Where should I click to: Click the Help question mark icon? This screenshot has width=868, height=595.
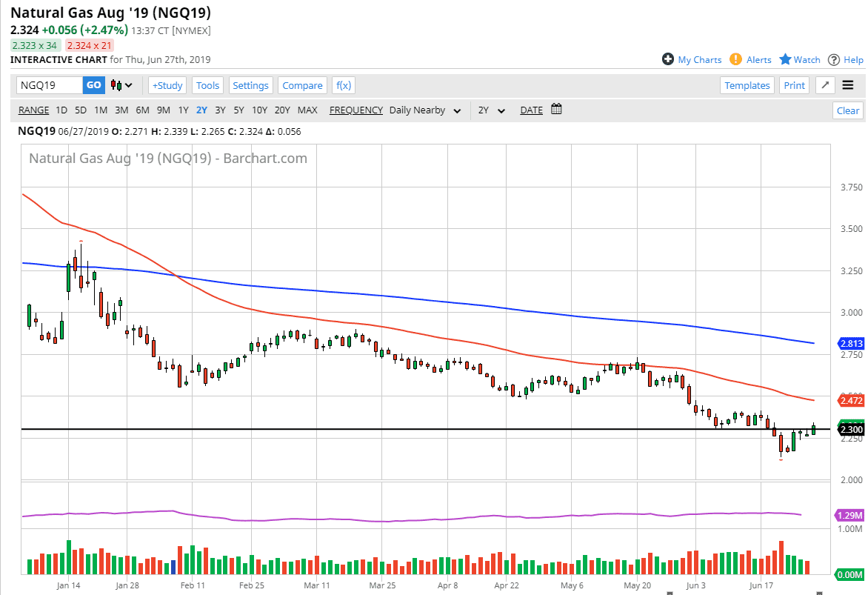[x=834, y=60]
